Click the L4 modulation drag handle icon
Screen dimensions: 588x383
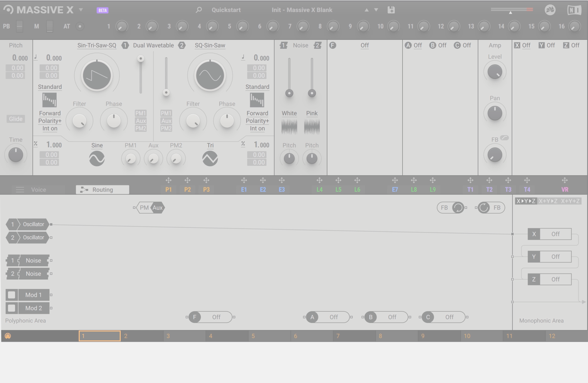(319, 180)
